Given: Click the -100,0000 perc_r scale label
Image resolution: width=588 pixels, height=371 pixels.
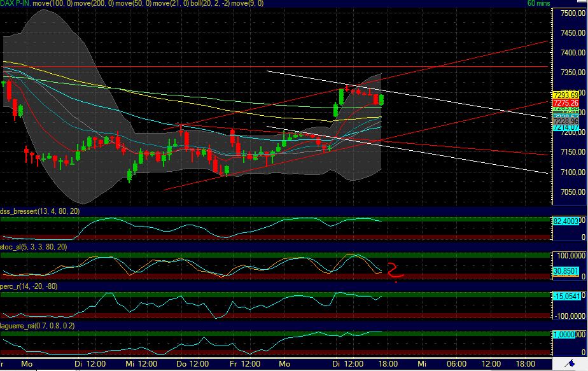Looking at the screenshot, I should tap(570, 316).
